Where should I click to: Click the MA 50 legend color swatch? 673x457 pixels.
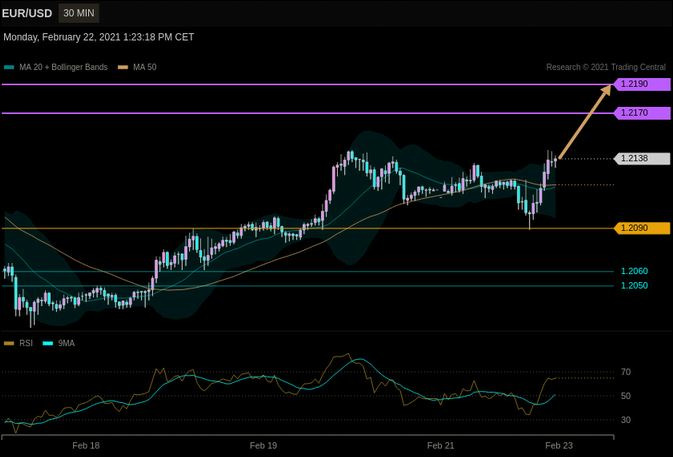point(123,67)
